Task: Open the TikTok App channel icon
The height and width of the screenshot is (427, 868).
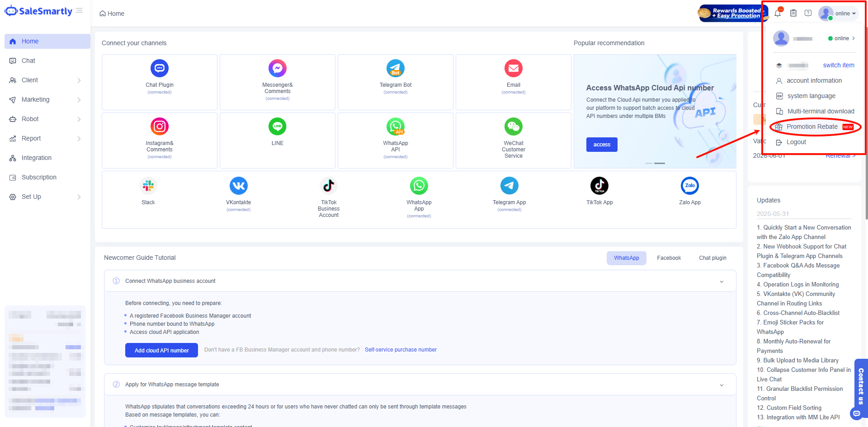Action: pyautogui.click(x=599, y=186)
